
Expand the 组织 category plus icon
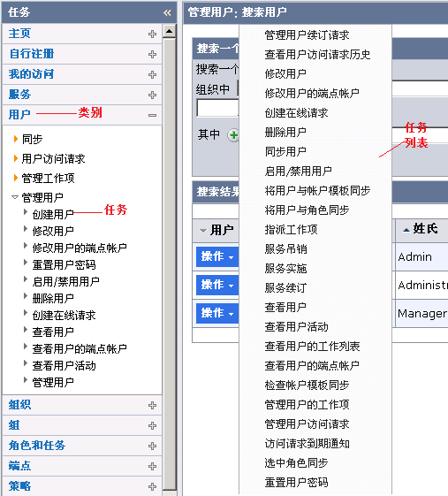coord(152,405)
